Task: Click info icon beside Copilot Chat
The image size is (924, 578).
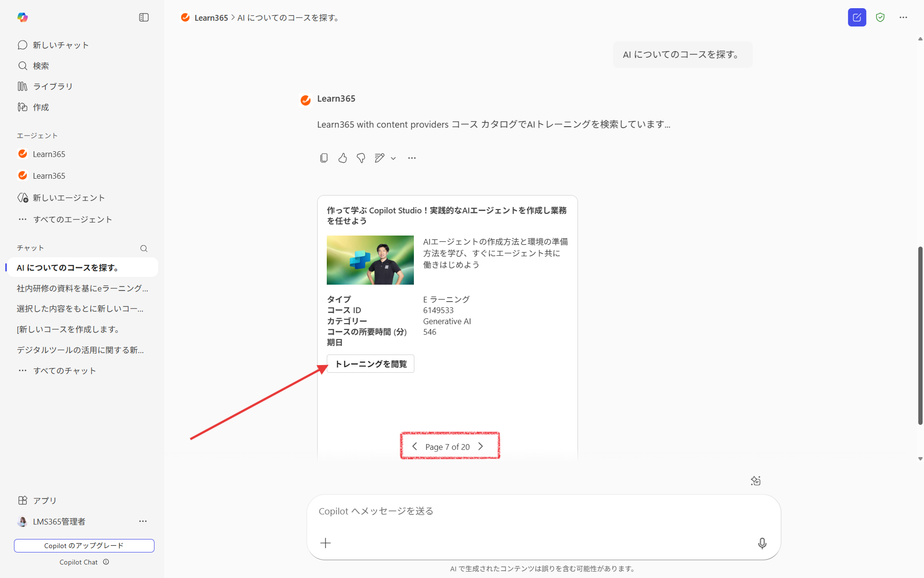Action: [x=106, y=562]
